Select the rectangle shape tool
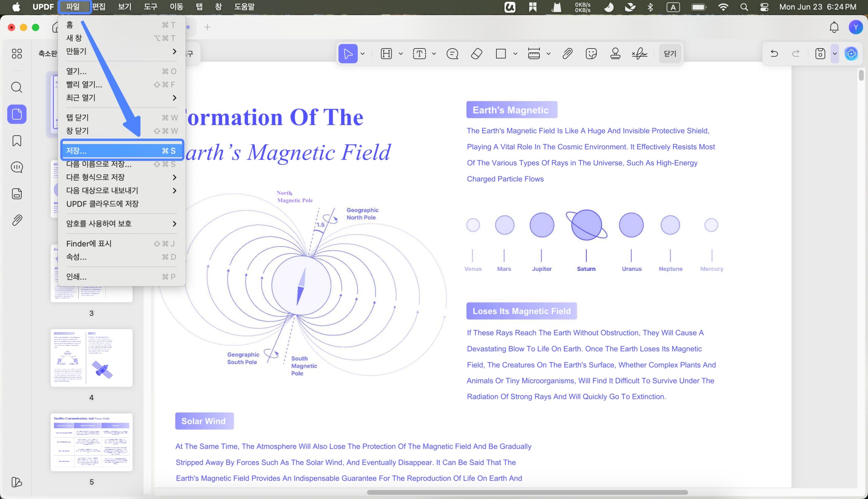The height and width of the screenshot is (499, 868). [501, 54]
